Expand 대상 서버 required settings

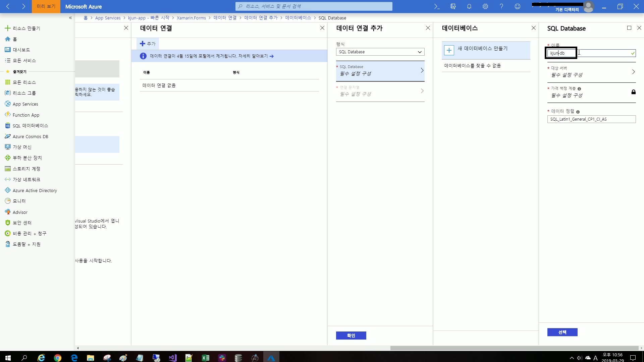[x=591, y=72]
